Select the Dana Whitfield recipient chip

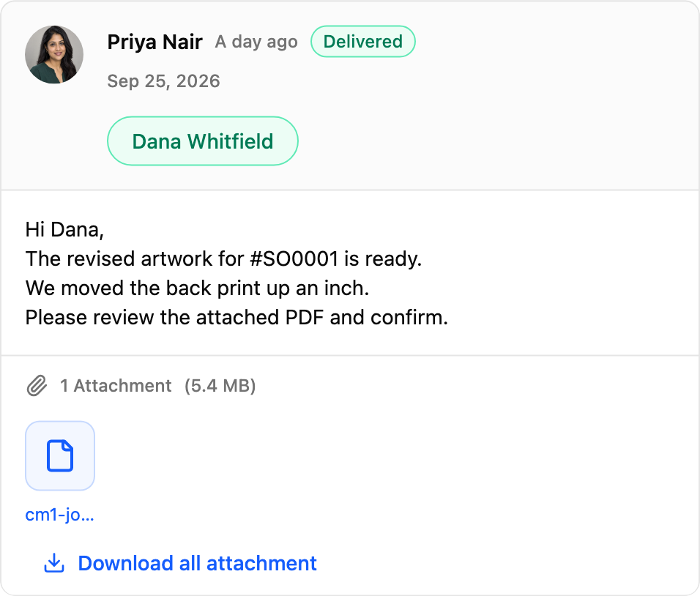point(203,141)
